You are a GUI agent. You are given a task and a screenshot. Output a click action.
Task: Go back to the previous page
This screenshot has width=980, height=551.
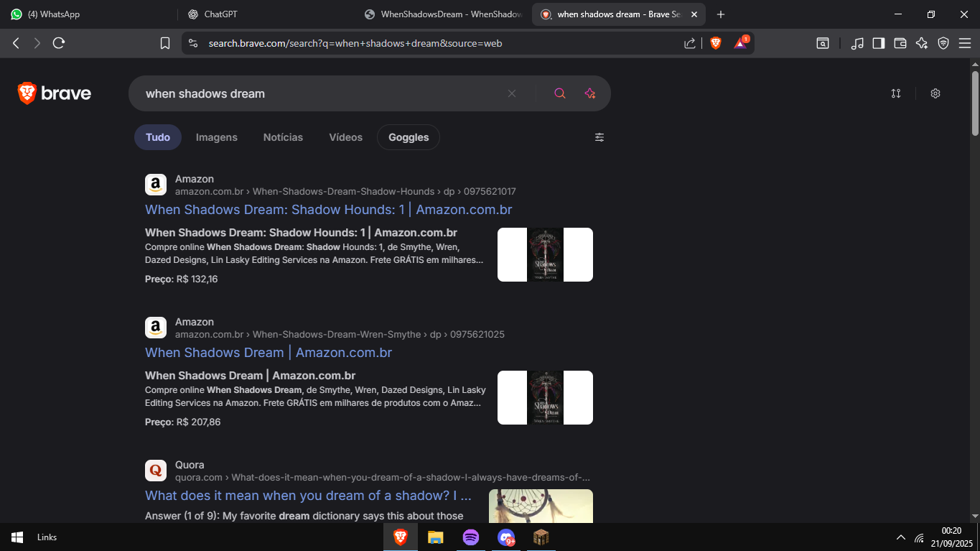[x=16, y=43]
